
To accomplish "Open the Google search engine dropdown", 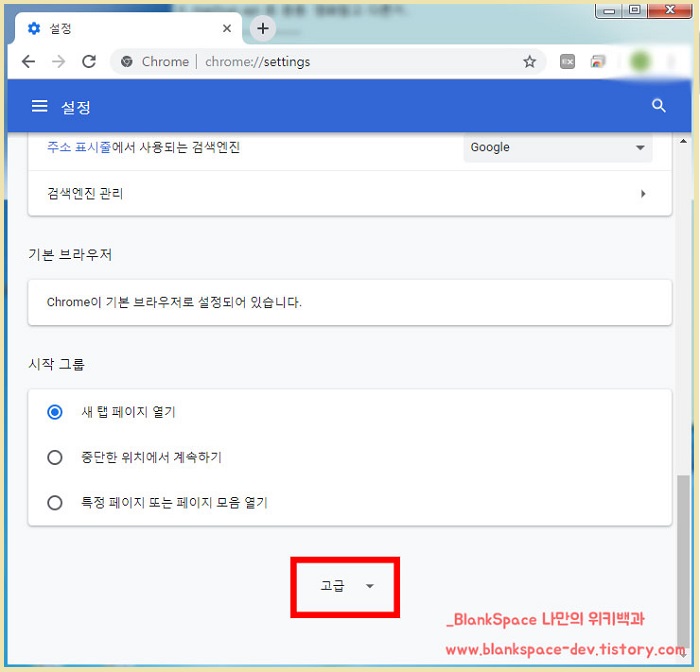I will (x=558, y=147).
